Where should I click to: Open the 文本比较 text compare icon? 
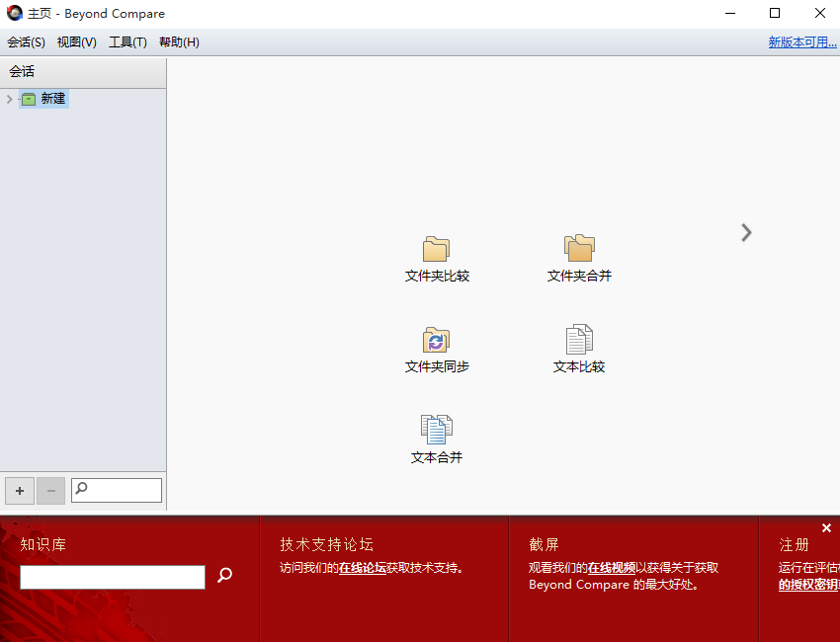579,341
